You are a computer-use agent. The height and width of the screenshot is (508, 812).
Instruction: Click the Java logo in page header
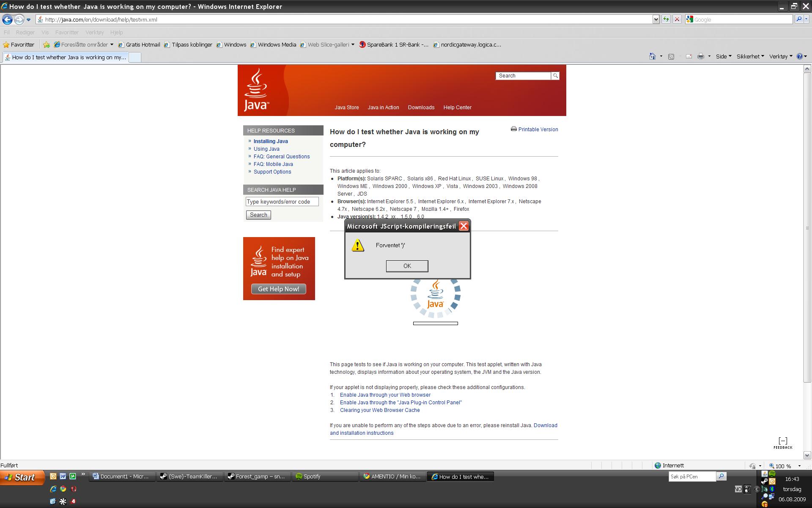coord(256,90)
